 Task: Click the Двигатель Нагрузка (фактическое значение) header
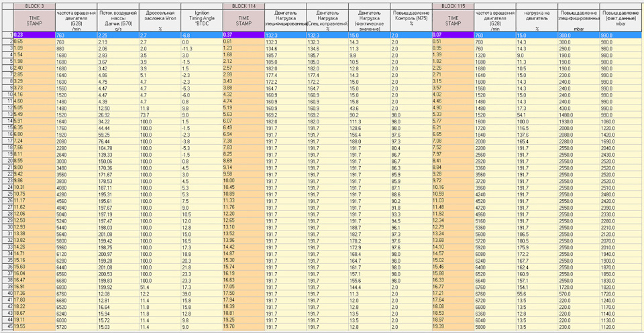pos(369,21)
